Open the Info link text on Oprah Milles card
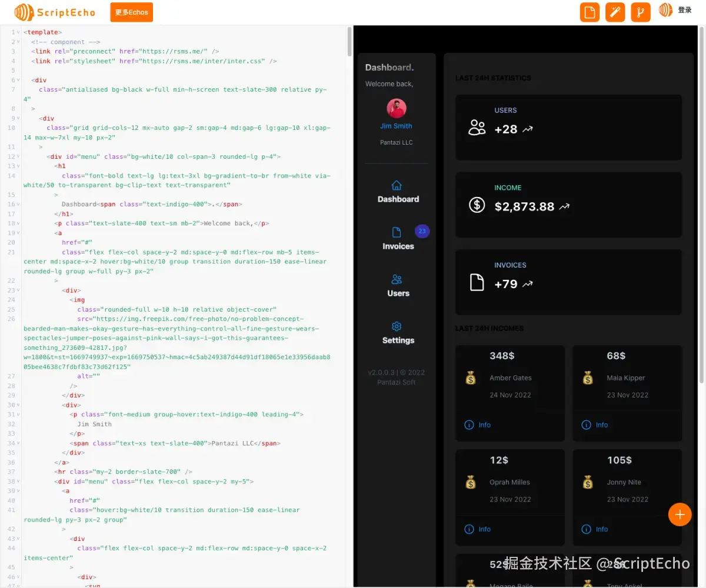 pyautogui.click(x=485, y=529)
